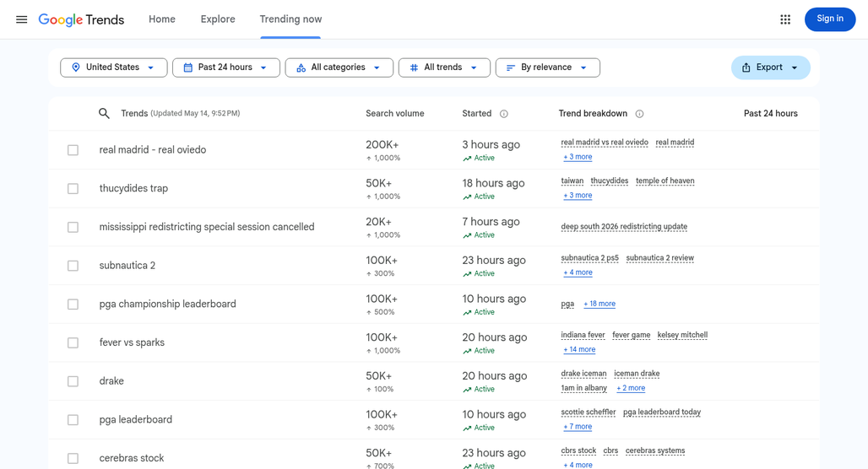Click the sort icon in By relevance filter
Screen dimensions: 868x469
[x=511, y=67]
